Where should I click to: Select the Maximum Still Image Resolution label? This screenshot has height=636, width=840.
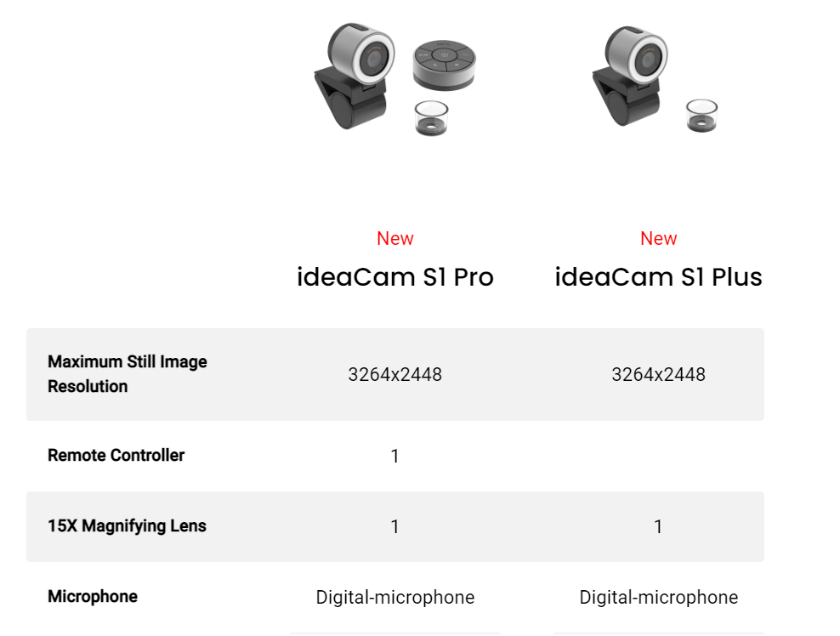(127, 374)
